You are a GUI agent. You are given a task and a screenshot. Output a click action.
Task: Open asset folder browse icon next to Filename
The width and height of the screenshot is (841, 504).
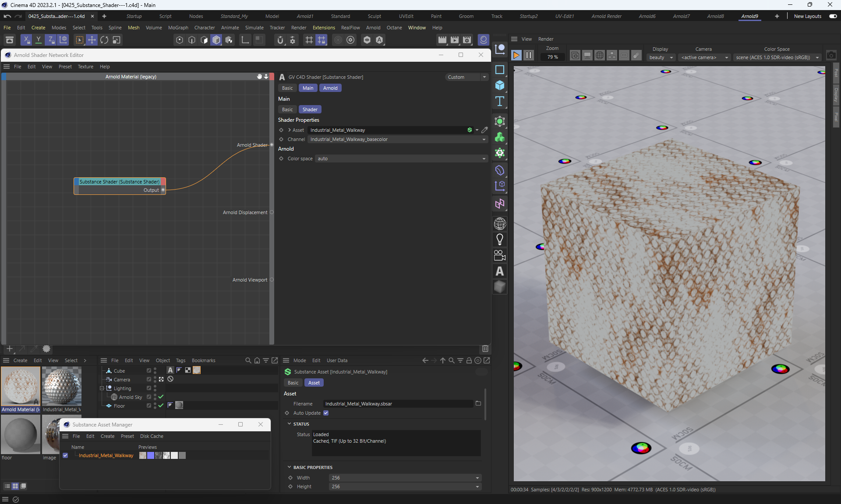click(x=478, y=403)
